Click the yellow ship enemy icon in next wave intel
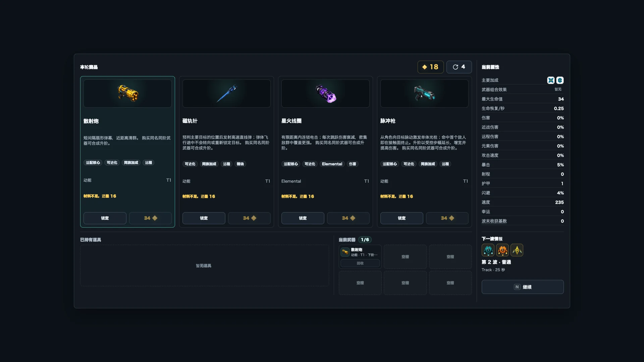This screenshot has width=644, height=362. [517, 250]
